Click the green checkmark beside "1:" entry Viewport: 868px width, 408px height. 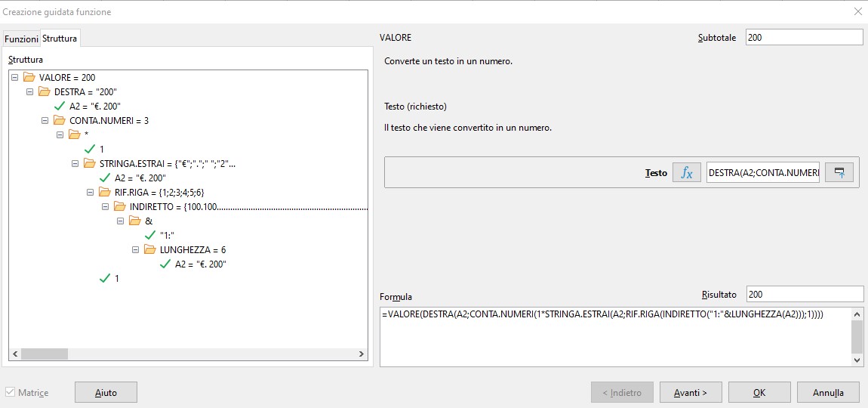pyautogui.click(x=150, y=235)
